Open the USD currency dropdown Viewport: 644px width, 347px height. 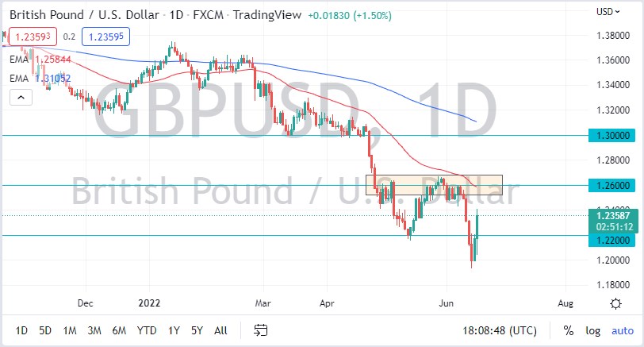606,11
